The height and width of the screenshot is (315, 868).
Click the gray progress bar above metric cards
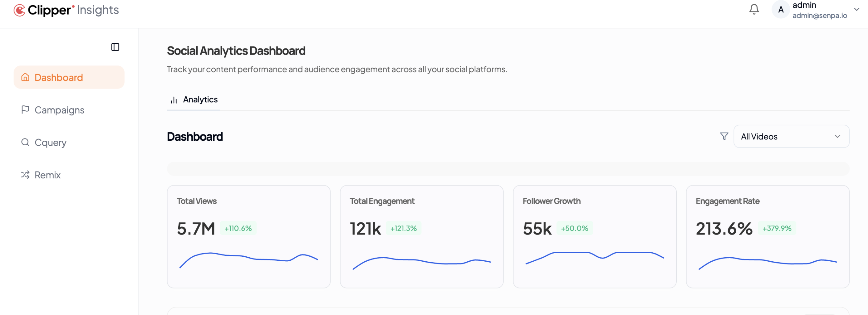pos(505,168)
